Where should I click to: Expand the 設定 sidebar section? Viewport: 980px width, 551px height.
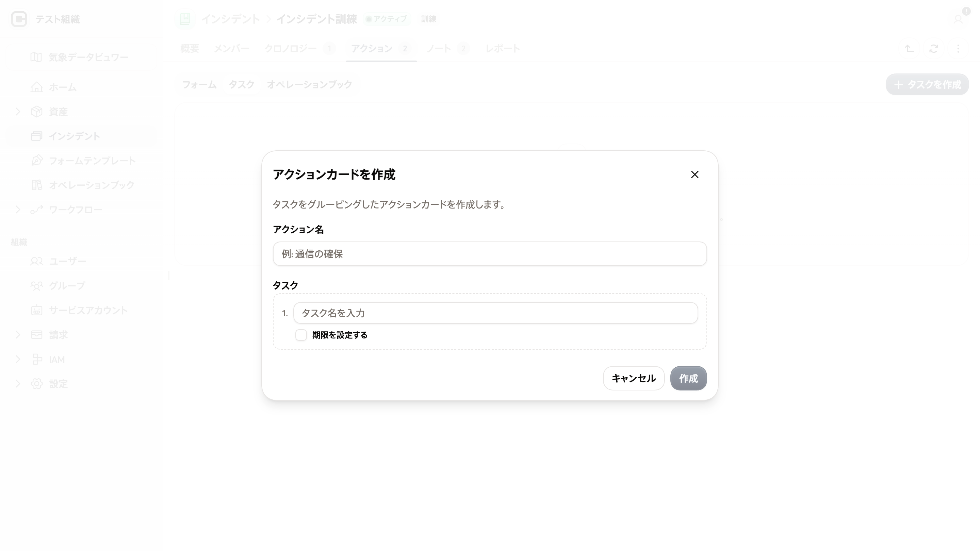[x=18, y=384]
